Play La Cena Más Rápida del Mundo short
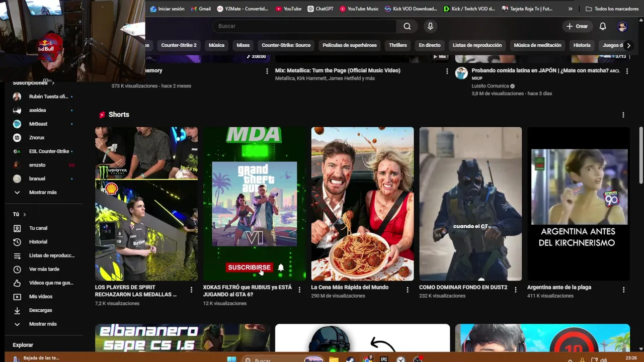This screenshot has width=644, height=362. (x=362, y=204)
